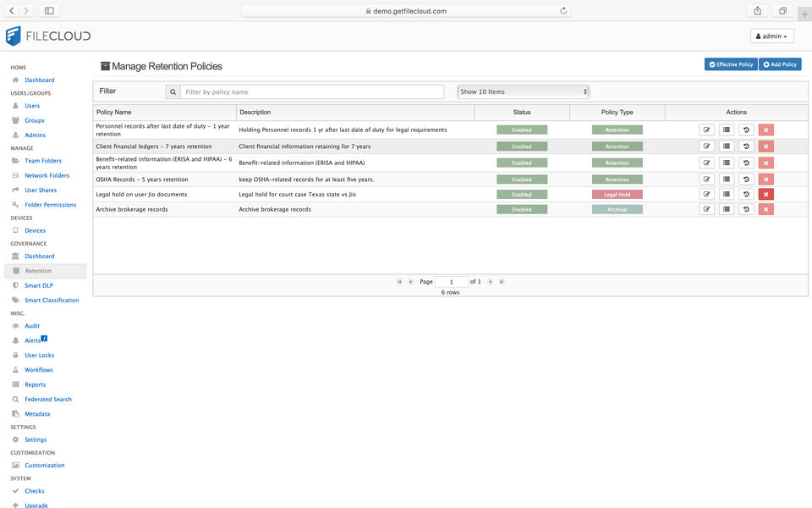812x508 pixels.
Task: Delete Legal hold on user Jio policy
Action: (766, 195)
